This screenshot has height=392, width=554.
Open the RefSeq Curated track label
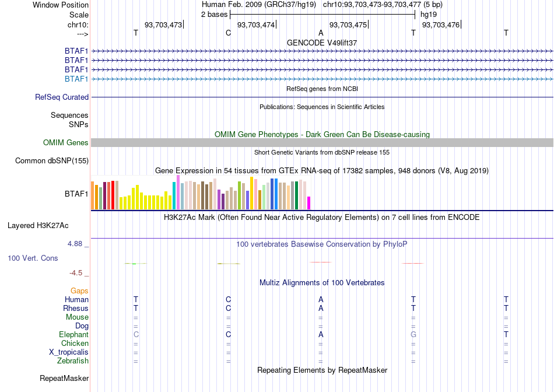pos(62,97)
